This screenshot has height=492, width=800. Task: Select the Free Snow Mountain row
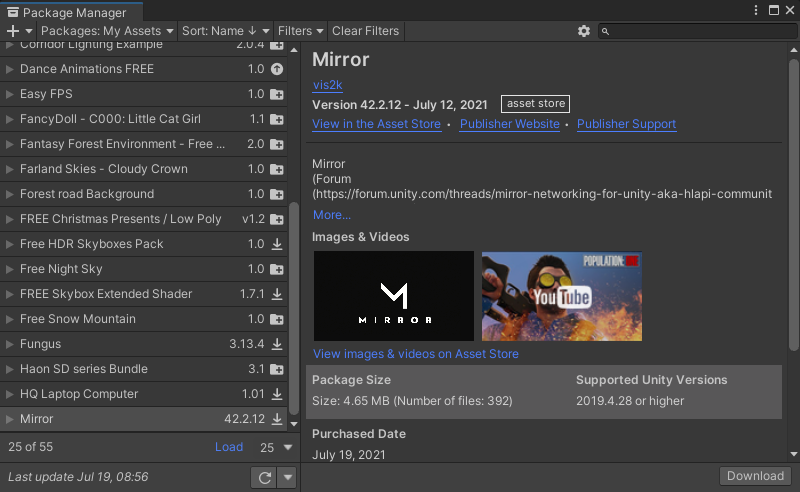point(143,319)
